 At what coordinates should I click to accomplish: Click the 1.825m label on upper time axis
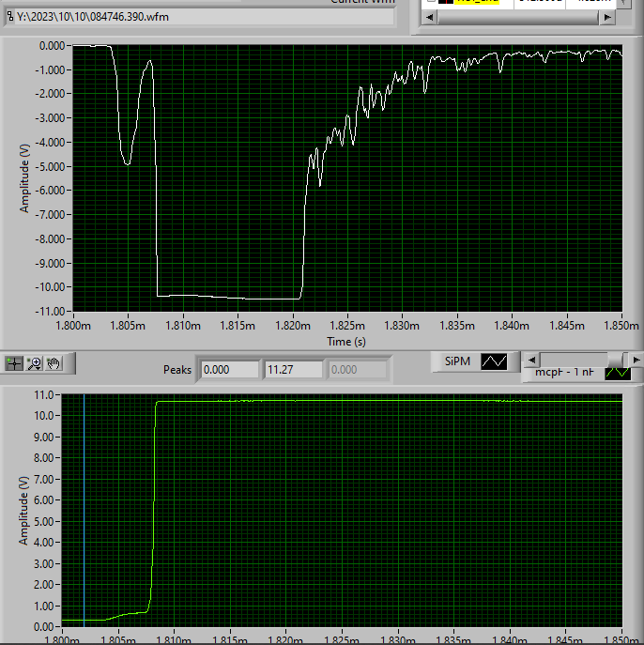point(347,326)
